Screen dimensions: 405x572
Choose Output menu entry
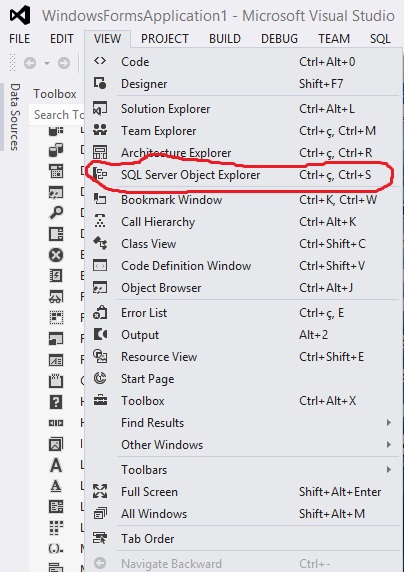pyautogui.click(x=241, y=335)
